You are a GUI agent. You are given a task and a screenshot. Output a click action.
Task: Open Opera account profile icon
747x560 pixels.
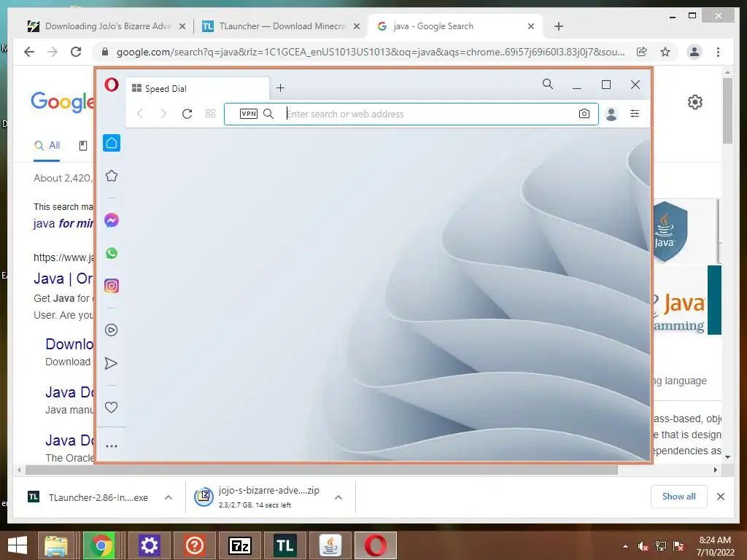pyautogui.click(x=611, y=114)
